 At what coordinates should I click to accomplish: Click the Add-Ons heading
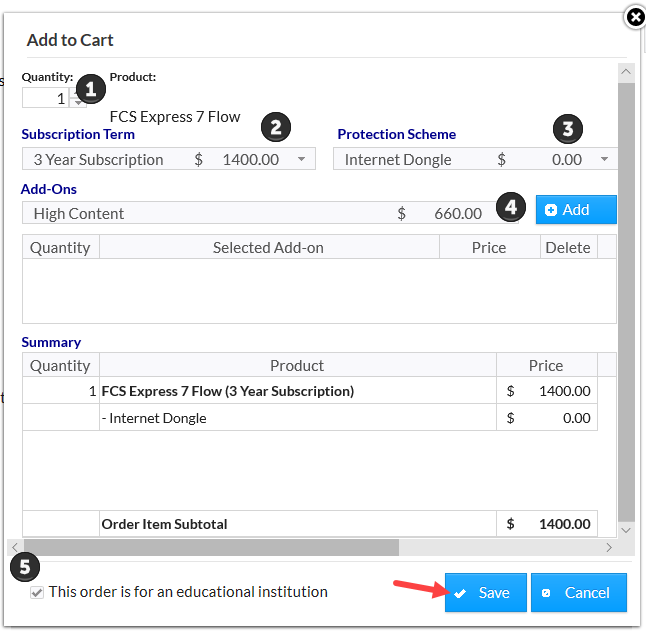(x=49, y=189)
